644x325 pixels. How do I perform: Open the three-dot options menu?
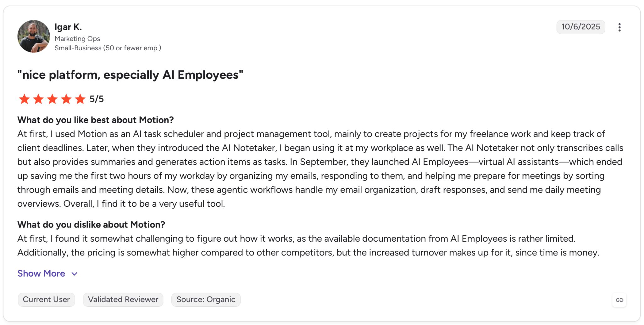point(619,27)
